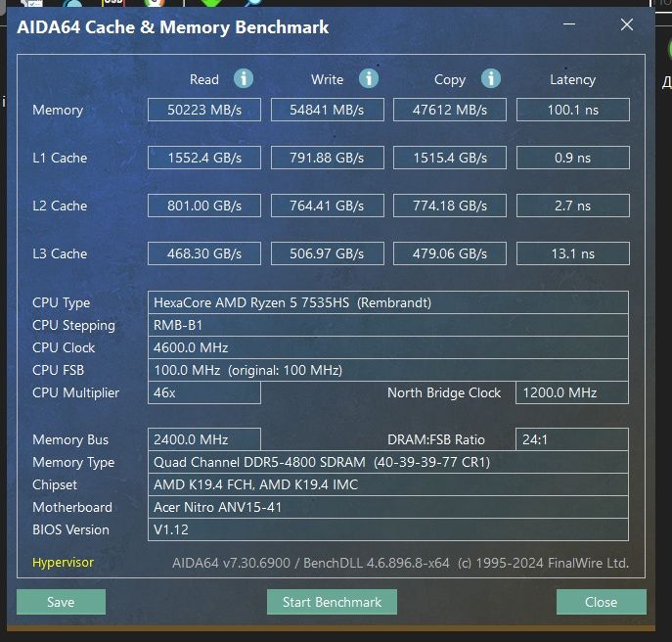
Task: Click L2 Cache Copy 774.18 GB/s
Action: (450, 206)
